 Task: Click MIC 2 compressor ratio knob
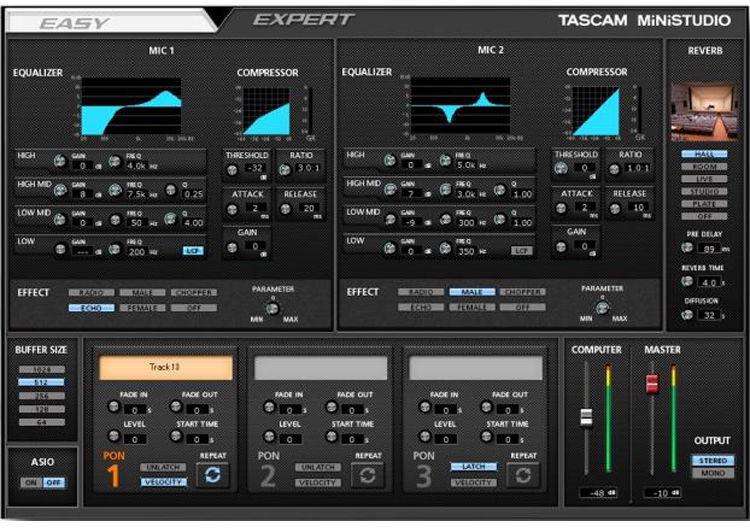coord(615,169)
